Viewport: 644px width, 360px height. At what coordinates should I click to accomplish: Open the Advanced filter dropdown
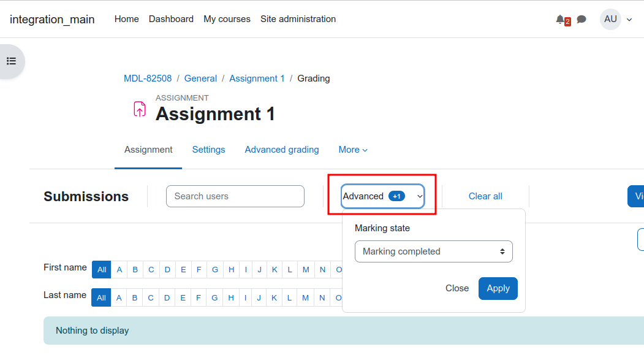point(382,196)
